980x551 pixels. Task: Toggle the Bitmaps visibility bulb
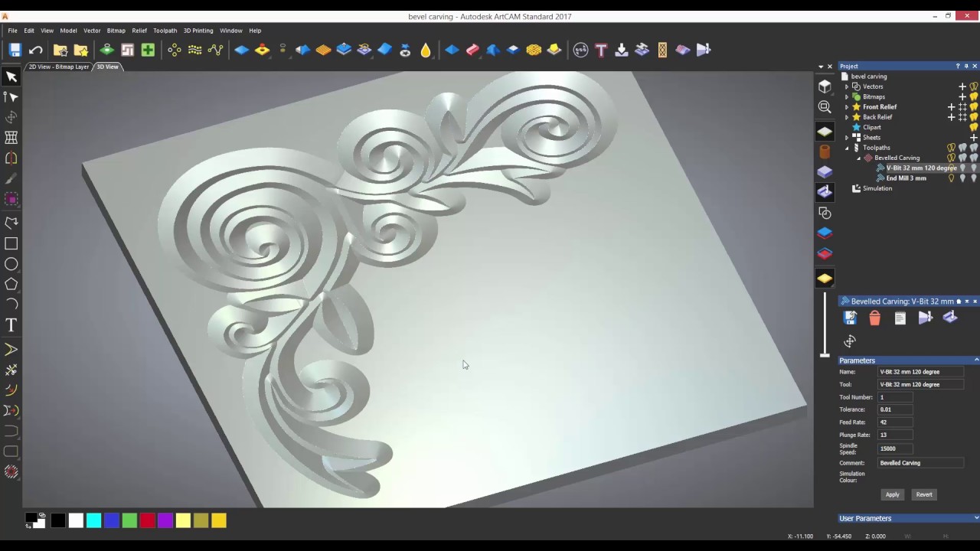click(974, 96)
